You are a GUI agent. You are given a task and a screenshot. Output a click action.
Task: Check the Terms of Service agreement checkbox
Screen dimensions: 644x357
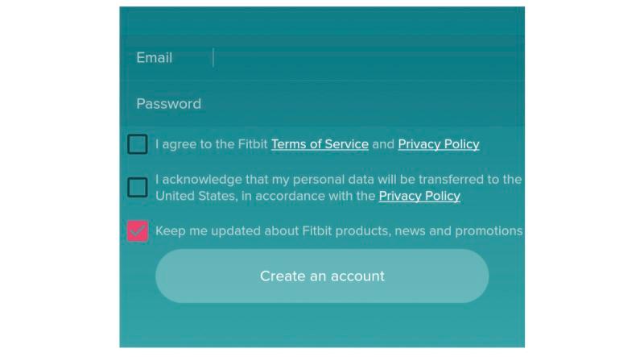[x=138, y=144]
